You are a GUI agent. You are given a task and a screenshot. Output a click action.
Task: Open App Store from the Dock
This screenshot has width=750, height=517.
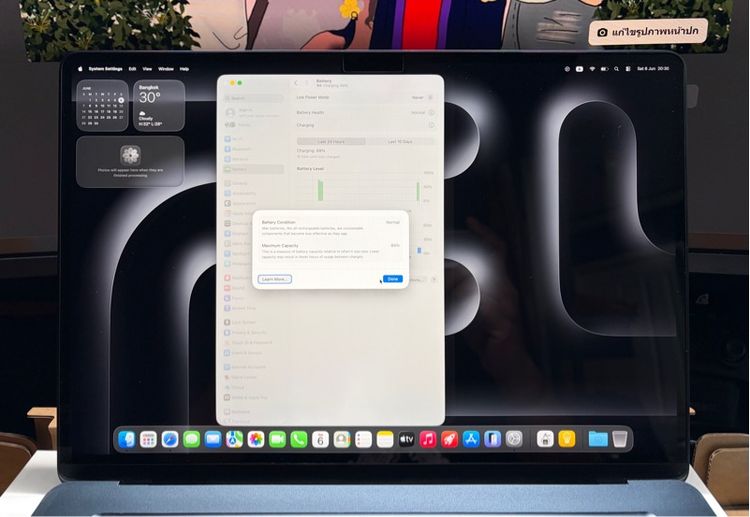471,439
